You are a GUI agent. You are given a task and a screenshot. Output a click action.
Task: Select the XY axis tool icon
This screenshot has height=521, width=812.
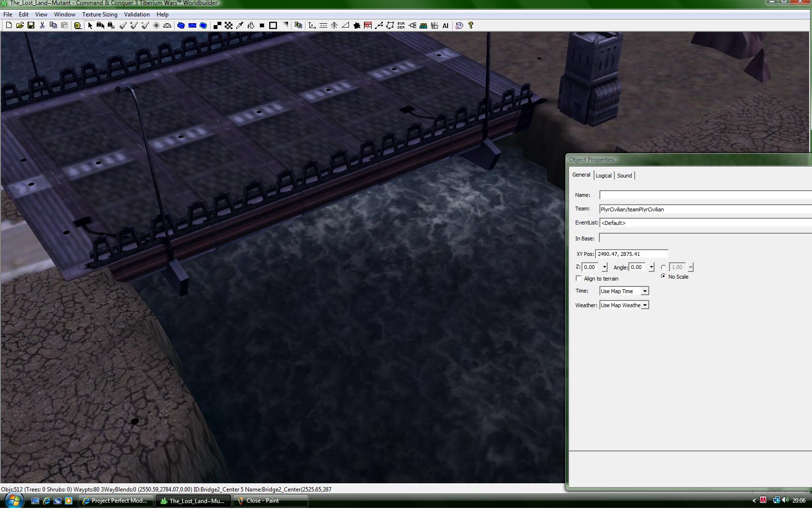coord(312,25)
